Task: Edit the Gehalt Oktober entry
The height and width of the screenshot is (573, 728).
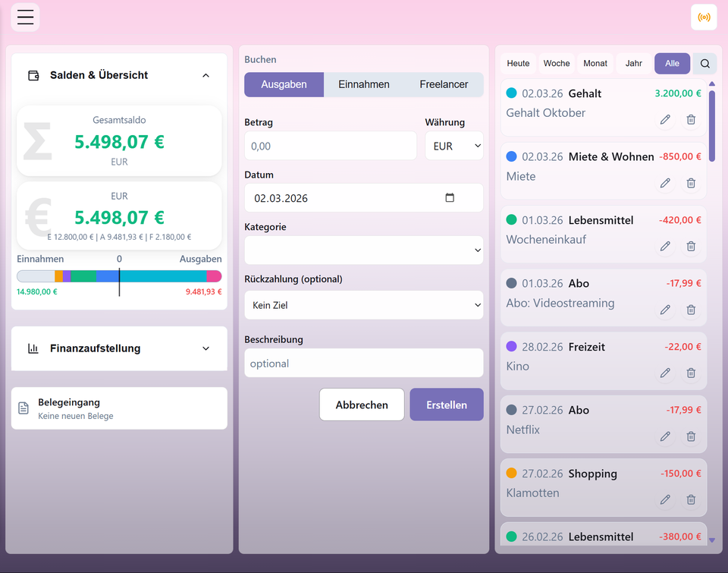Action: tap(665, 119)
